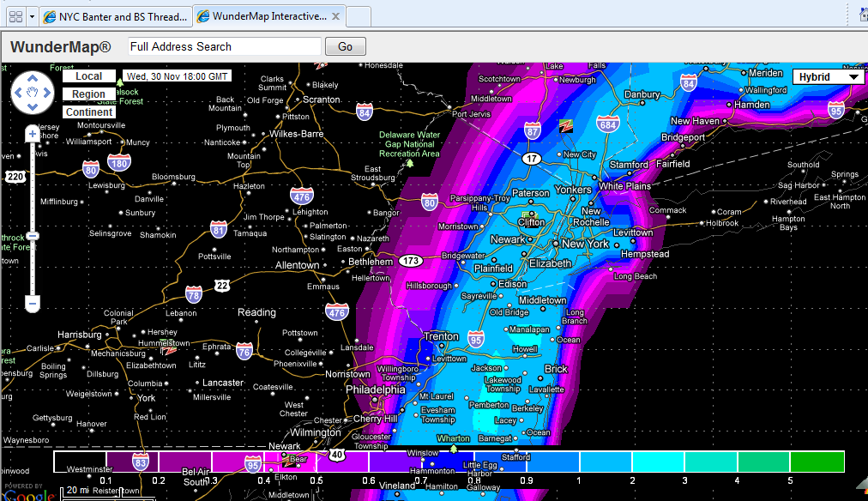The width and height of the screenshot is (868, 501).
Task: Click the green legend swatch for 5 inches
Action: [817, 462]
